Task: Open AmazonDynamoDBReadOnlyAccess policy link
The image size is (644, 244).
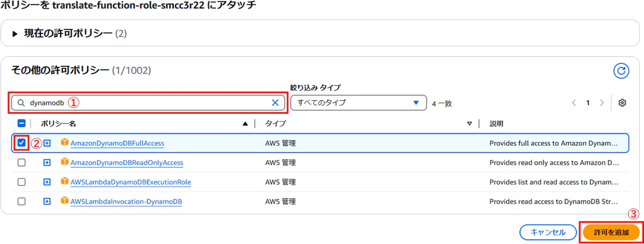Action: pos(127,163)
